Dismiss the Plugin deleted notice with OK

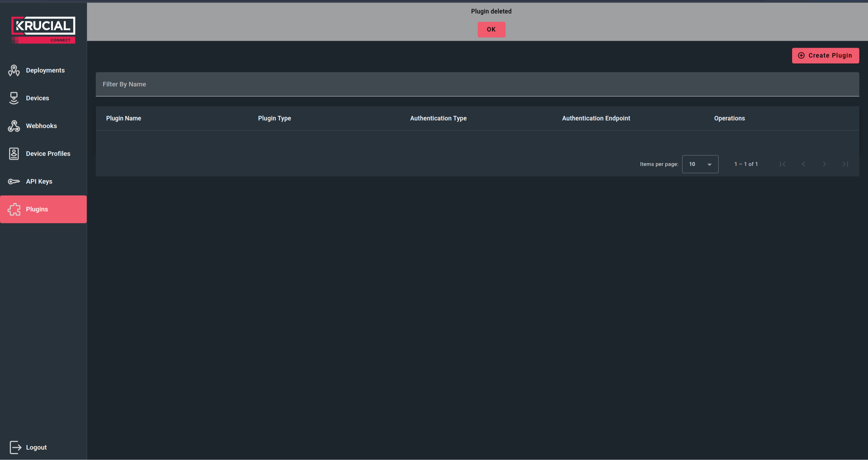491,30
